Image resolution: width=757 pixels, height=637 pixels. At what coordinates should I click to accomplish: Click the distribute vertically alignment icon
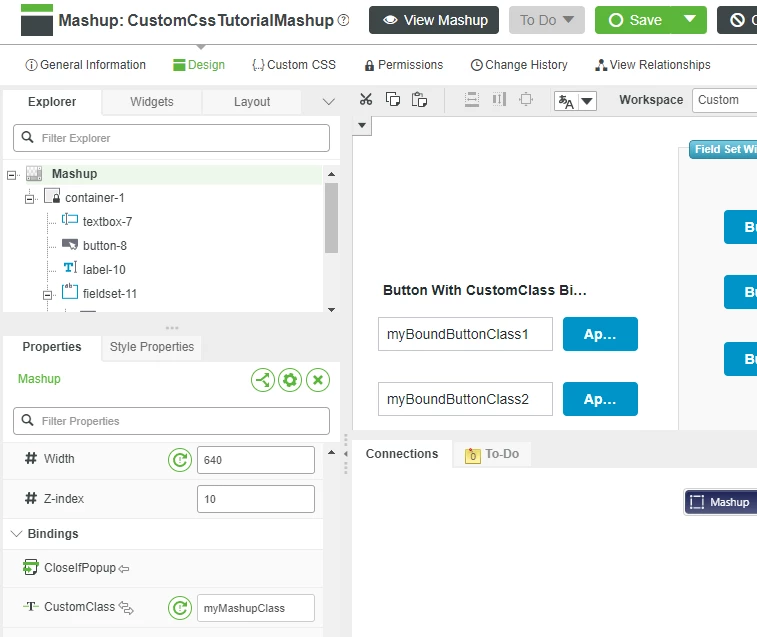tap(472, 99)
